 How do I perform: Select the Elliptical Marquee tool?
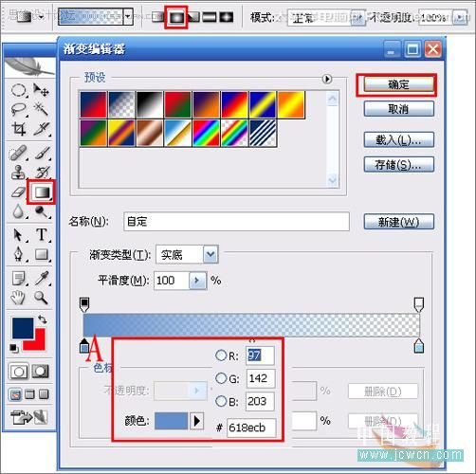click(18, 90)
